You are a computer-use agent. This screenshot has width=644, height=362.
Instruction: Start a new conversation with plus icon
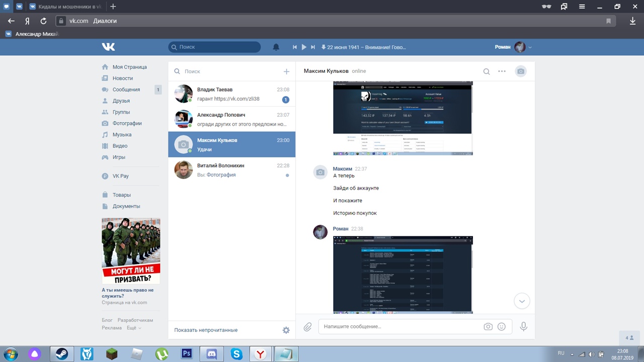point(286,71)
